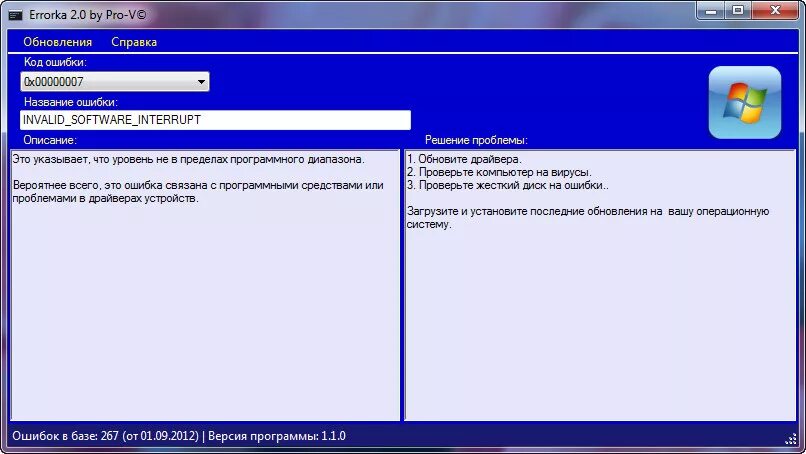Click '3. Проверьте жесткий диск на ошибки..' line
806x454 pixels.
[x=507, y=185]
